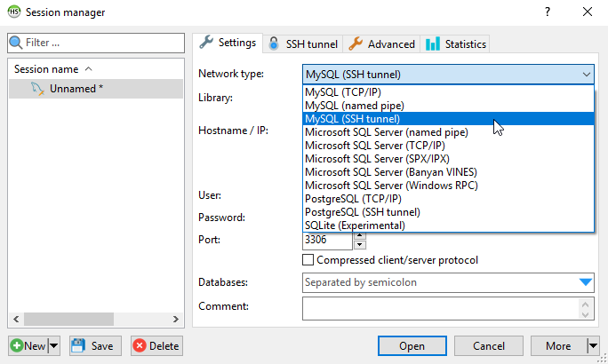Choose PostgreSQL (TCP/IP) option
The width and height of the screenshot is (608, 364).
click(x=448, y=199)
